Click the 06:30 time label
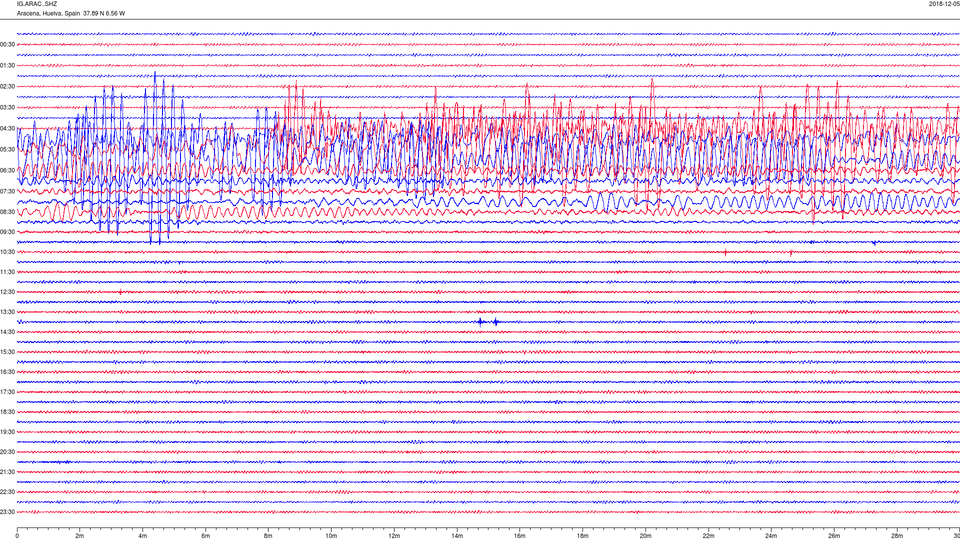960x540 pixels. [7, 171]
